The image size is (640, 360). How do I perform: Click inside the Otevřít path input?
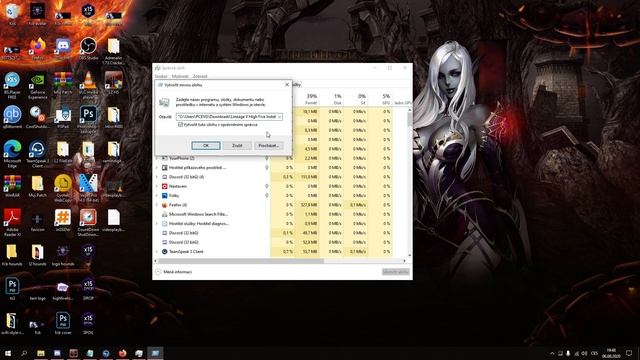[x=227, y=117]
